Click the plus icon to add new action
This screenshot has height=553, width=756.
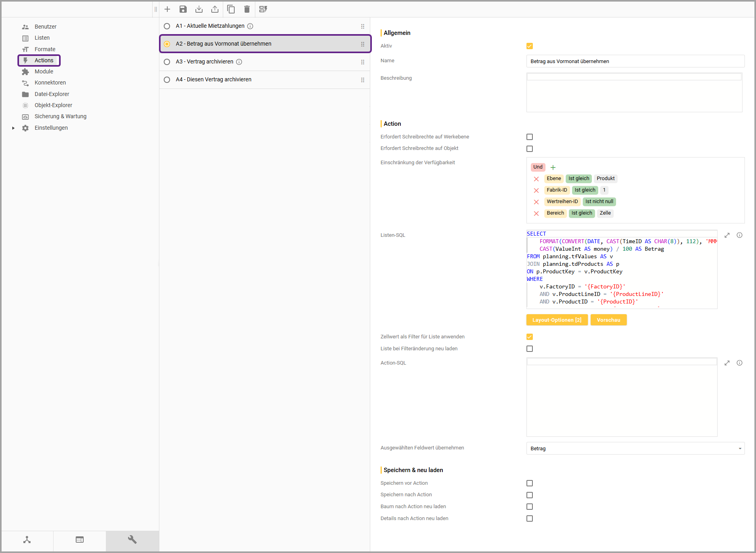tap(167, 9)
